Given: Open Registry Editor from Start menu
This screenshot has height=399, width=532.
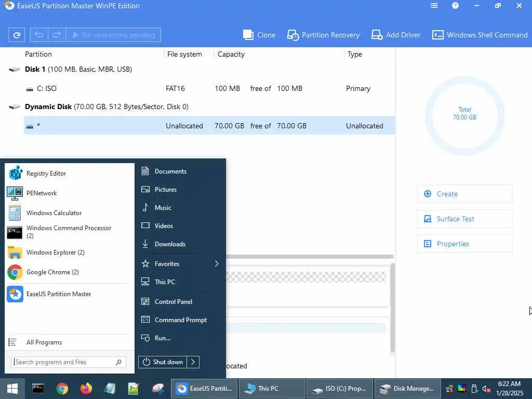Looking at the screenshot, I should click(68, 174).
